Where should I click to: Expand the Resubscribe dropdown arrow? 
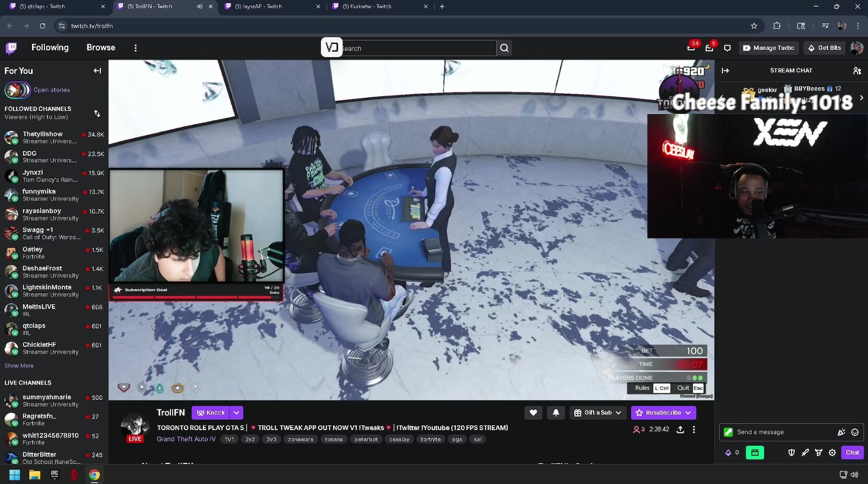click(688, 413)
